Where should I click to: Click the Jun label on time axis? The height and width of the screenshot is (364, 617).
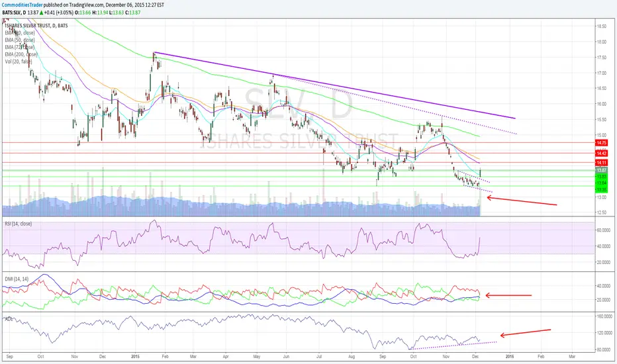coord(286,357)
